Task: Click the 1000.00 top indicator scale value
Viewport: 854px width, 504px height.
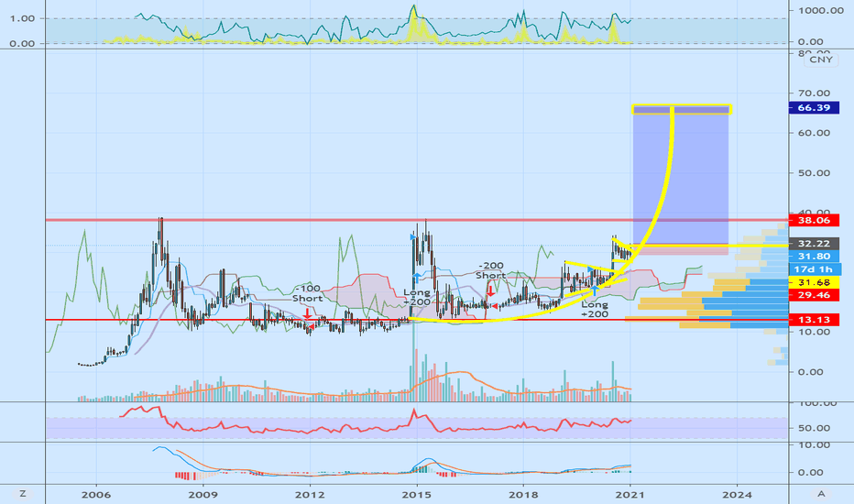Action: pyautogui.click(x=821, y=10)
